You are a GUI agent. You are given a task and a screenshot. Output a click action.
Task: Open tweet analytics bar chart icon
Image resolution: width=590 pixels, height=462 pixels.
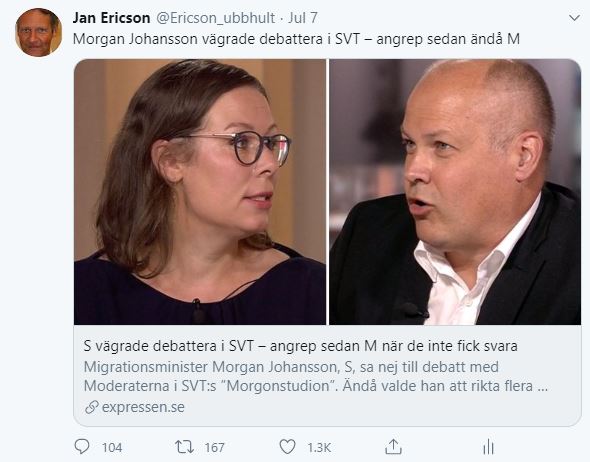[488, 447]
